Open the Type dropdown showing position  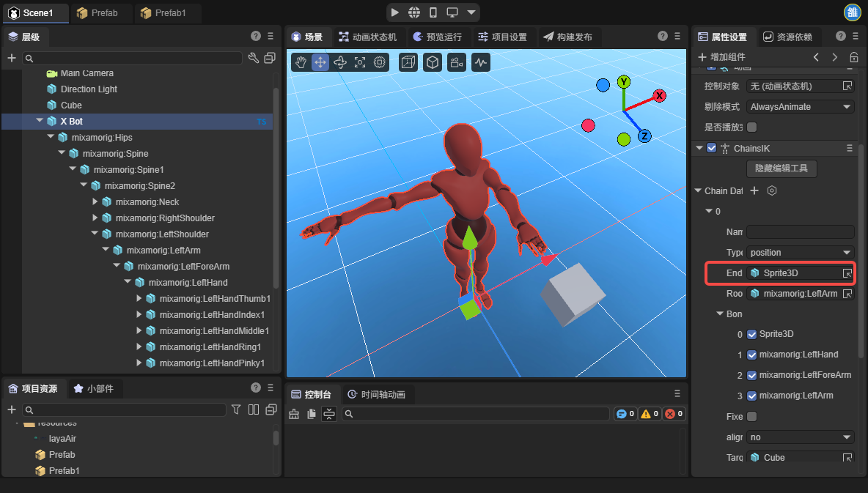[800, 253]
